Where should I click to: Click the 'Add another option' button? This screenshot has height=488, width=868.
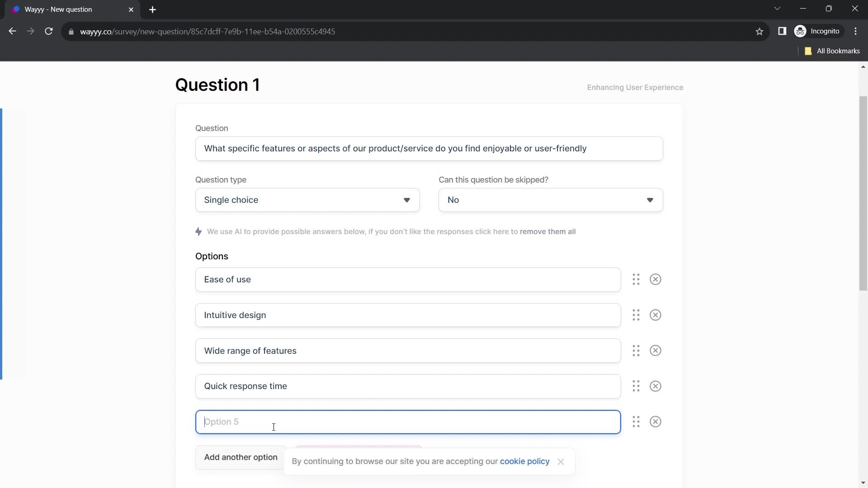click(240, 456)
